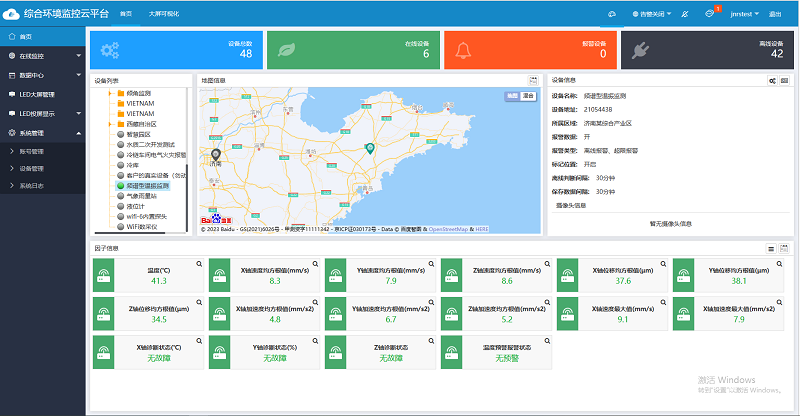Toggle the mute alarm sound icon
Screen dimensions: 800x416
click(x=685, y=14)
